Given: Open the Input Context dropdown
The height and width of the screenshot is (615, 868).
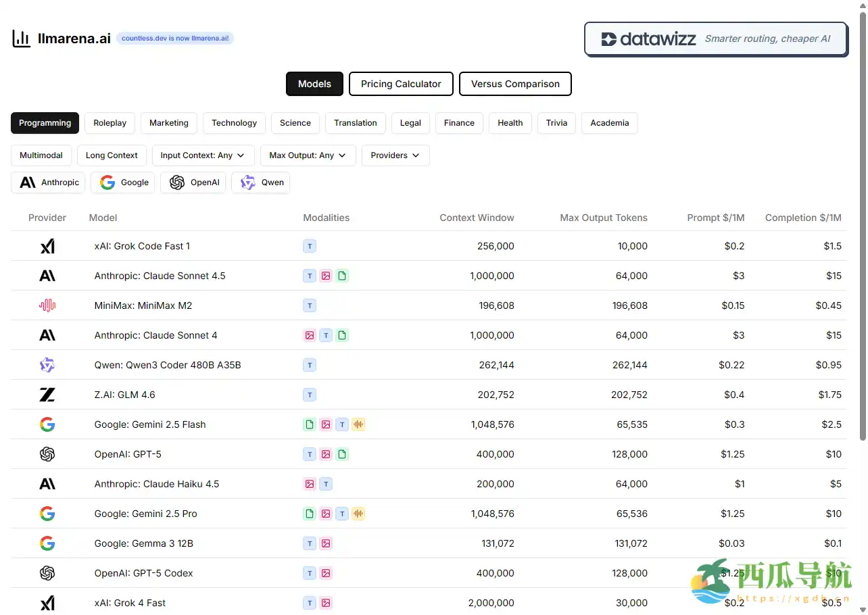Looking at the screenshot, I should point(203,155).
